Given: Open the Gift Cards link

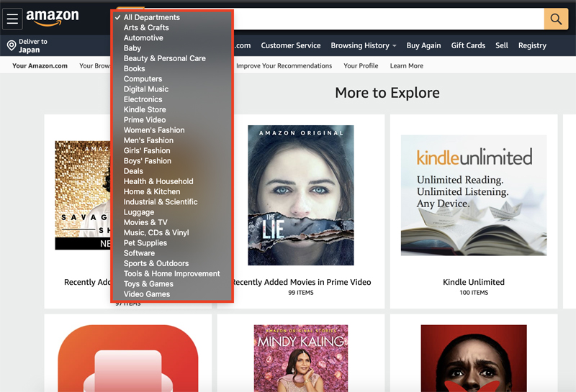Looking at the screenshot, I should pos(468,45).
